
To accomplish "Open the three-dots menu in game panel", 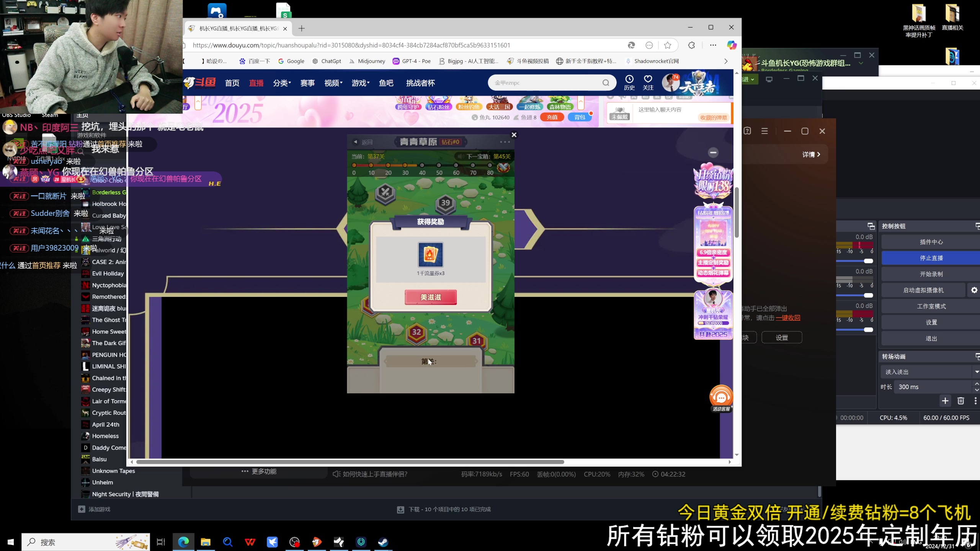I will click(505, 142).
